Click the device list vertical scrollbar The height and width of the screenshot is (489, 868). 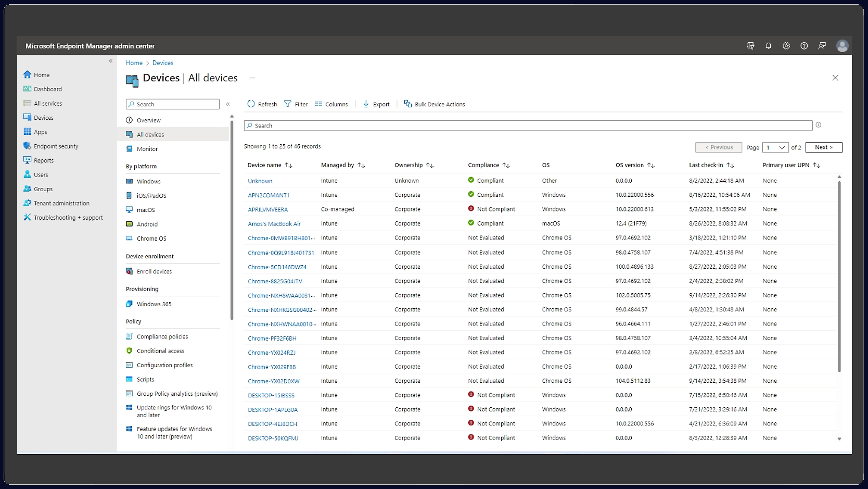click(x=839, y=276)
